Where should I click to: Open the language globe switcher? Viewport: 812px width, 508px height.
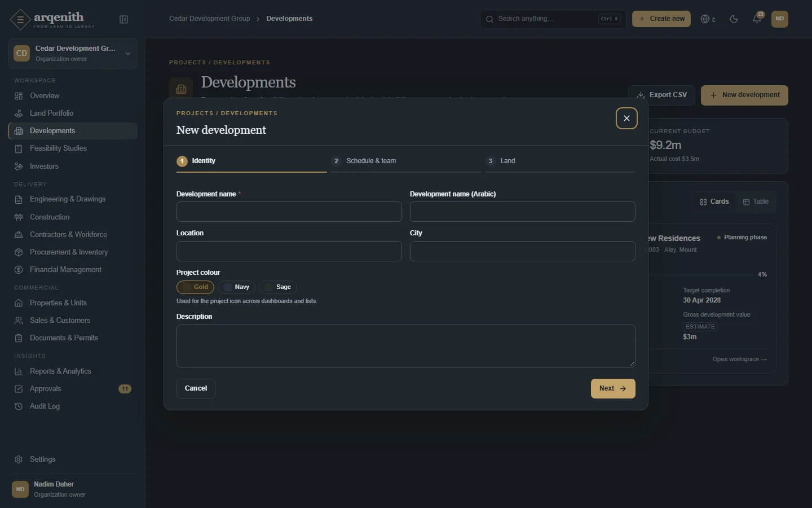tap(708, 19)
